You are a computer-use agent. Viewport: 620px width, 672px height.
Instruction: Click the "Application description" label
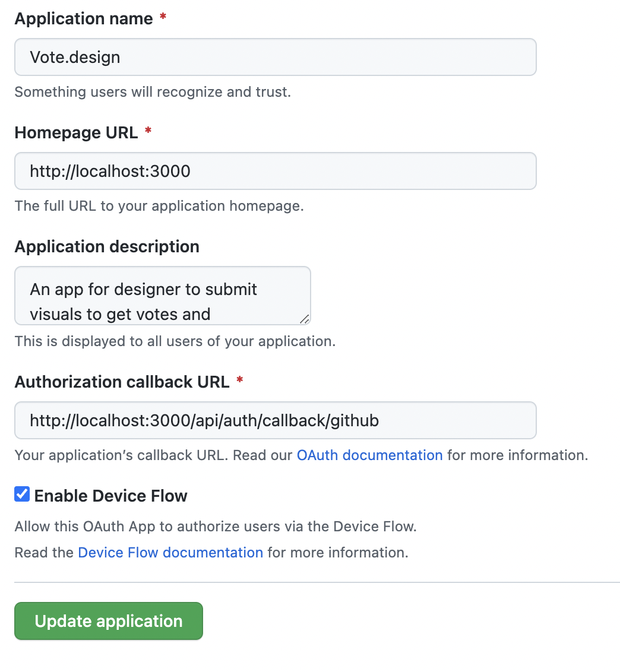tap(107, 246)
